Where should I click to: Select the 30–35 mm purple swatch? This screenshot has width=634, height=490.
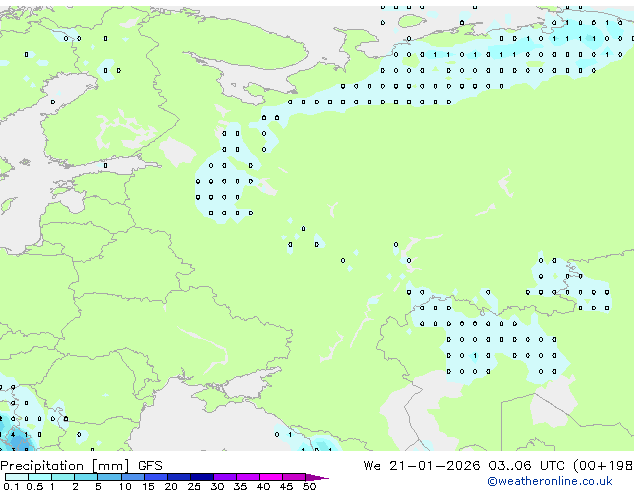225,477
